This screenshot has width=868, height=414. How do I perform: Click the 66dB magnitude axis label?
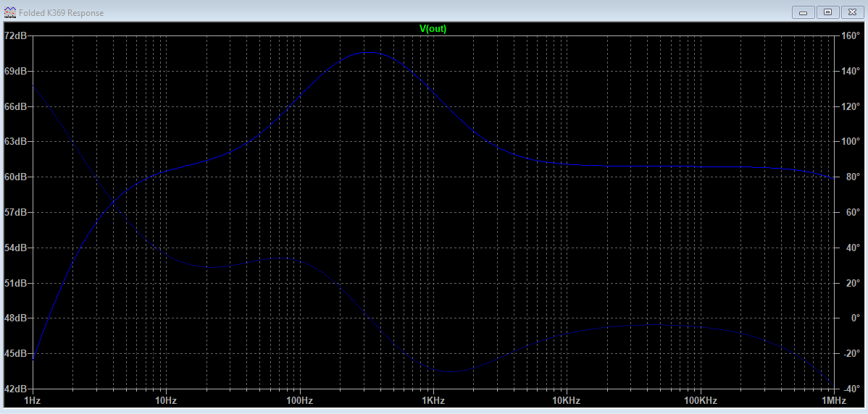[x=15, y=106]
